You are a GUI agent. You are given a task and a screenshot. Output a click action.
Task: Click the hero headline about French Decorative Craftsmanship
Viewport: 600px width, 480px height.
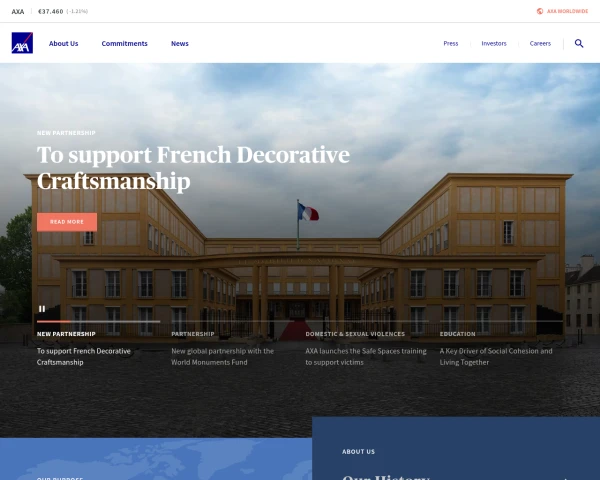[193, 168]
